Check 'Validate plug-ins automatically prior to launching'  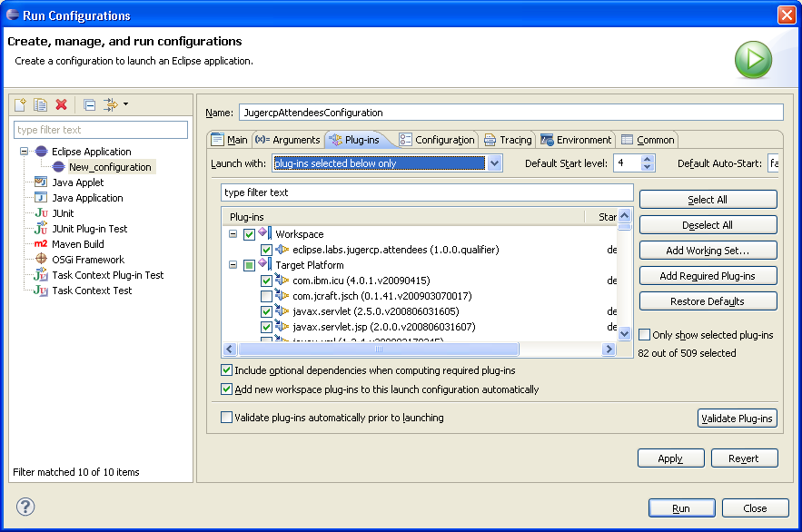click(227, 418)
